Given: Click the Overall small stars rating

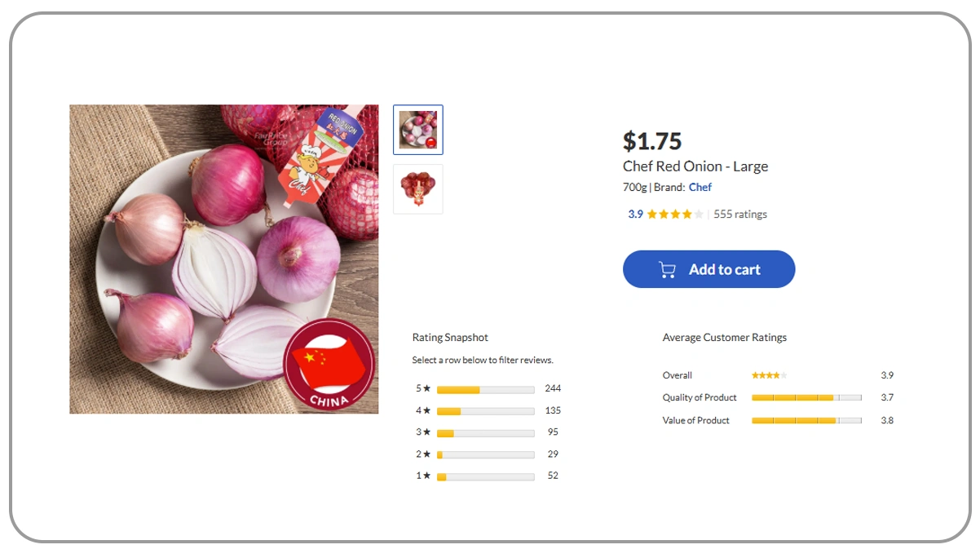Looking at the screenshot, I should point(769,375).
